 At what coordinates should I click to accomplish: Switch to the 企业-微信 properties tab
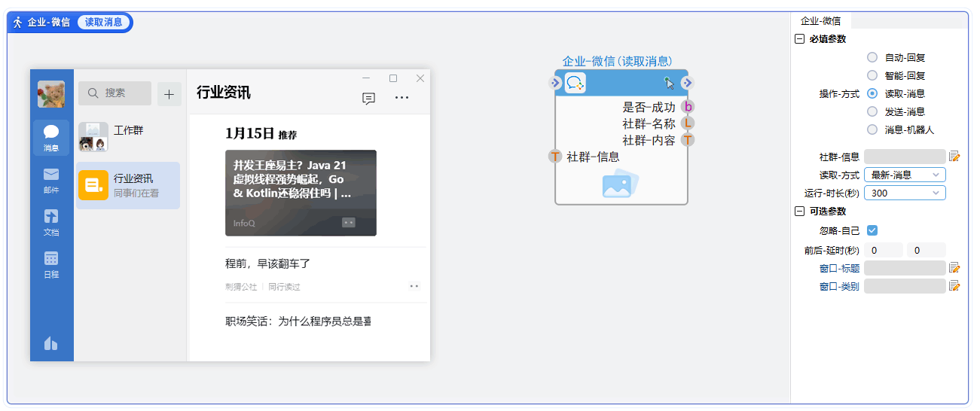[x=821, y=21]
